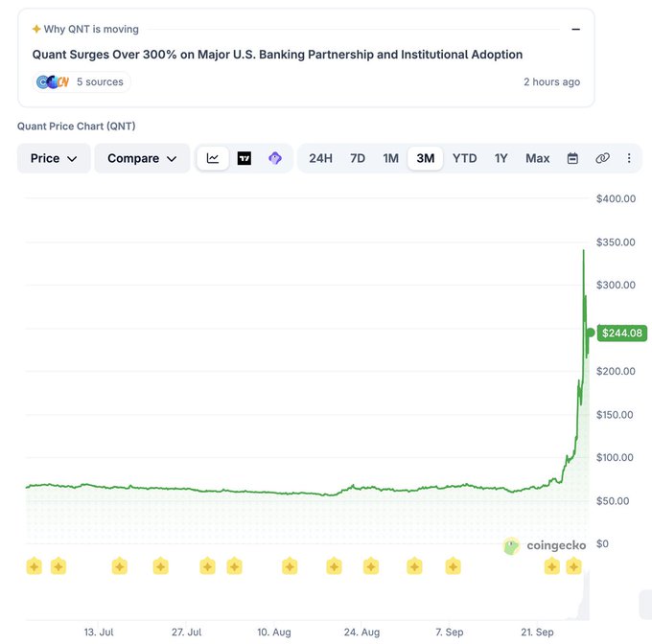
Task: Click the leftmost yellow news marker
Action: (35, 566)
